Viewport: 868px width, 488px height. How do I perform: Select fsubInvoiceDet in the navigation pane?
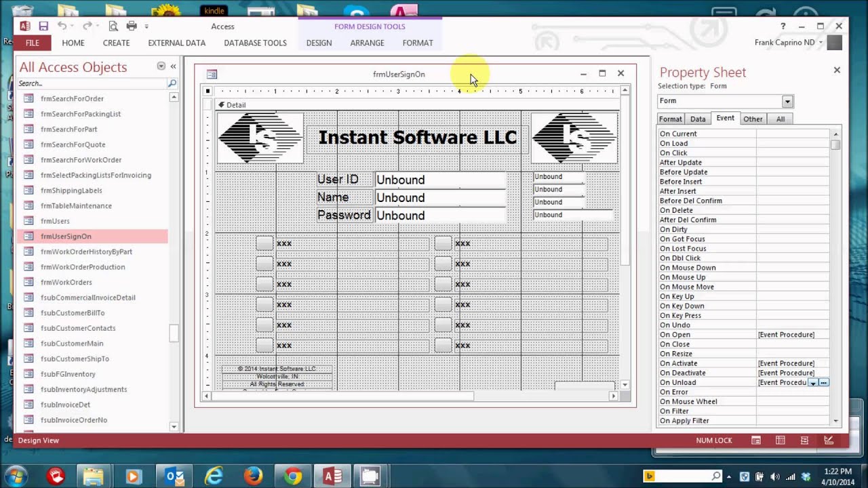[x=92, y=405]
